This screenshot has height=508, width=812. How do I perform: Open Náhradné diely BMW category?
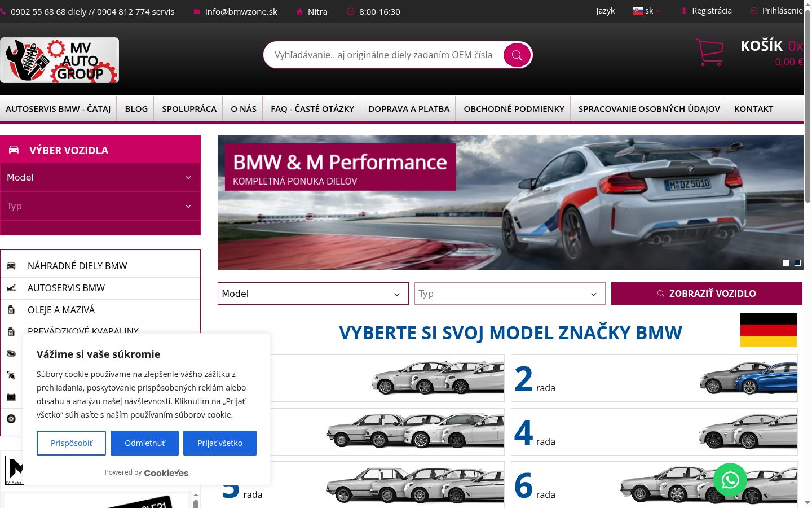(100, 266)
